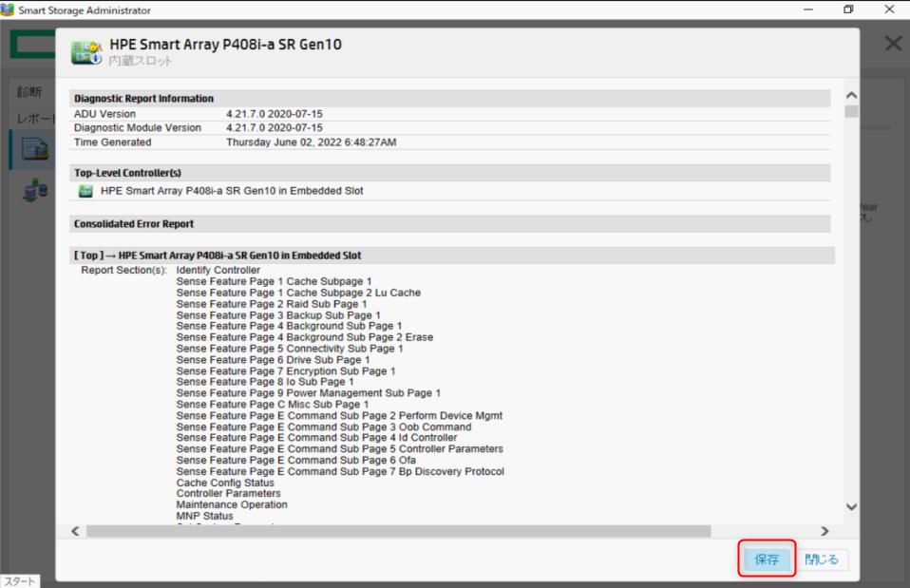Click the Smart Storage Administrator title bar icon

click(10, 10)
